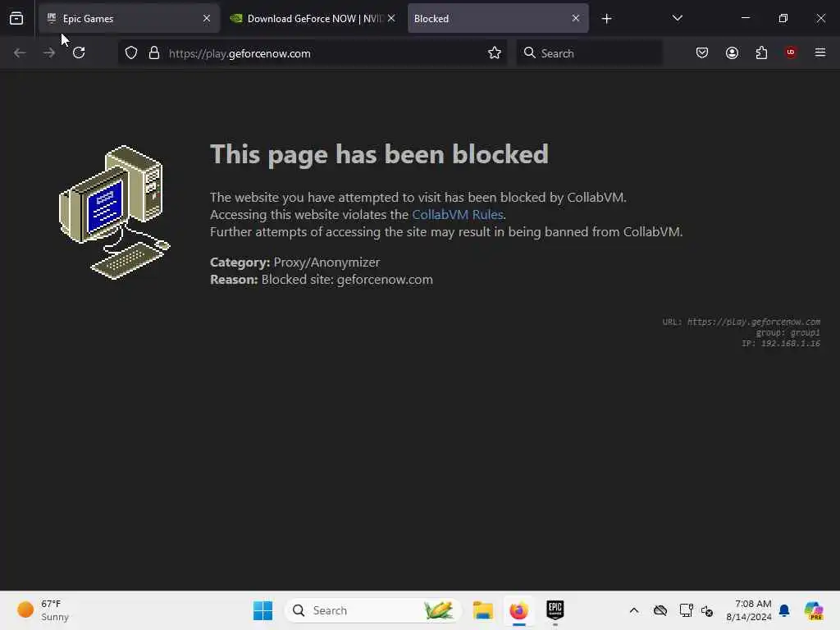This screenshot has width=840, height=630.
Task: Click the IP: 192.168.1.16 text
Action: [x=781, y=343]
